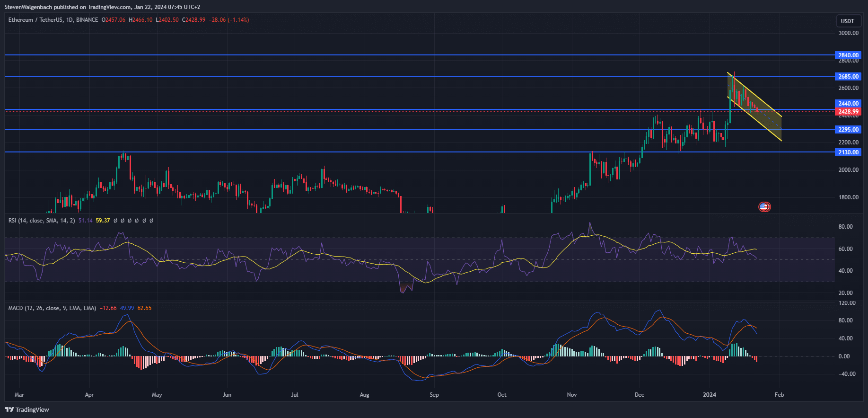868x418 pixels.
Task: Click the StevenWalgenbach published on TradingView.com header
Action: pyautogui.click(x=102, y=7)
